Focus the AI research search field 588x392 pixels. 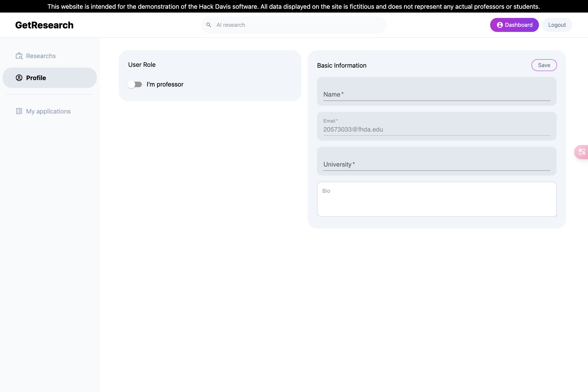point(297,25)
